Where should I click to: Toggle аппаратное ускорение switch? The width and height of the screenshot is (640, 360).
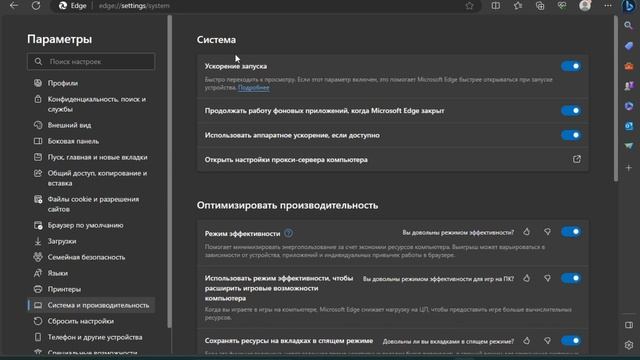(x=571, y=135)
